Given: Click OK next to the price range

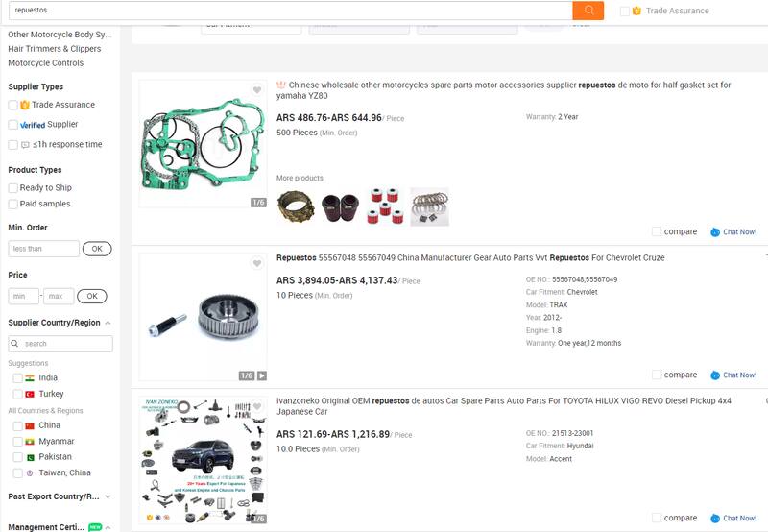Looking at the screenshot, I should pyautogui.click(x=92, y=297).
